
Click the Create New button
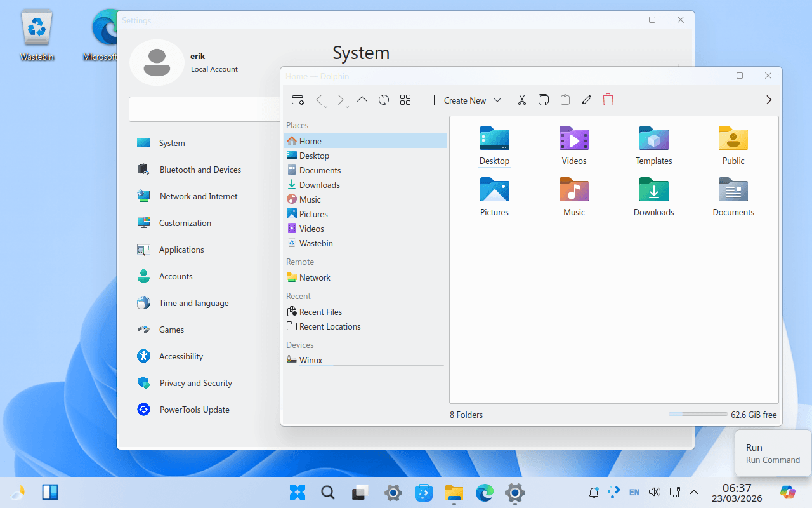pyautogui.click(x=458, y=100)
